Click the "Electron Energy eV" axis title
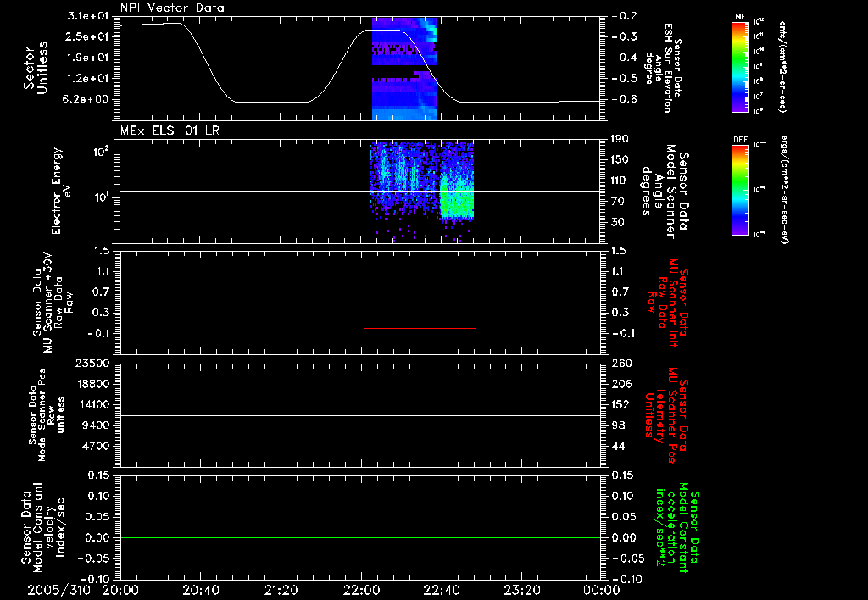The image size is (868, 600). click(61, 191)
